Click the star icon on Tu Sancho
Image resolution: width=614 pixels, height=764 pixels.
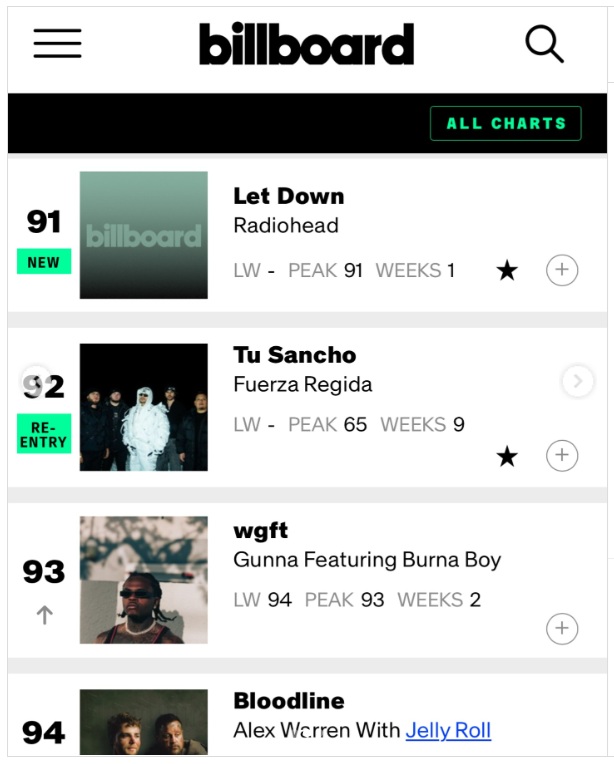coord(507,457)
